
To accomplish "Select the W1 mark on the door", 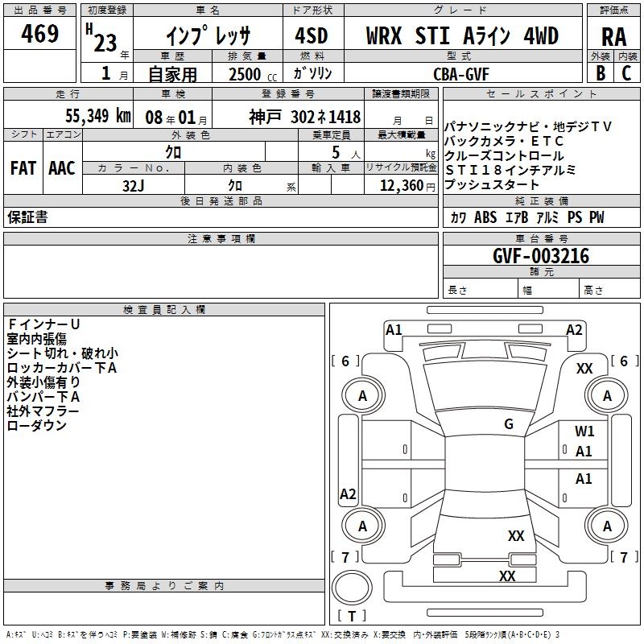I will 584,431.
